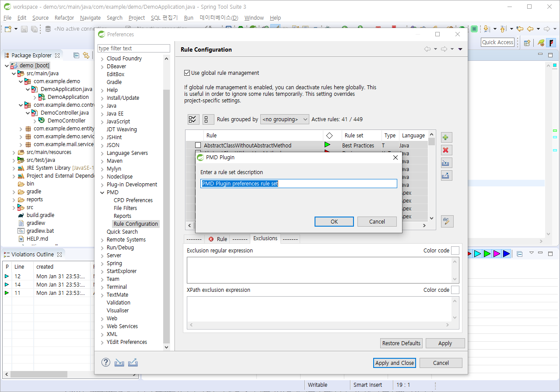The height and width of the screenshot is (392, 560).
Task: Select File Filters under PMD
Action: (x=125, y=208)
